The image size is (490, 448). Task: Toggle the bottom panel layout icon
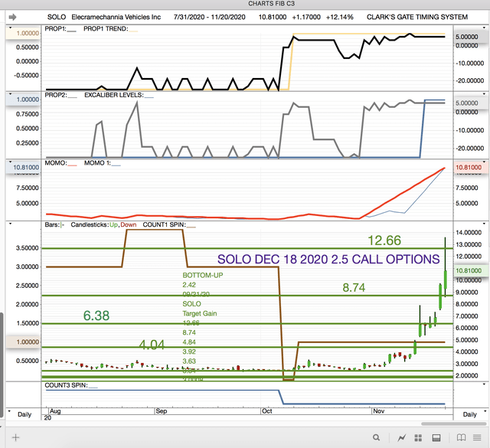tap(436, 438)
